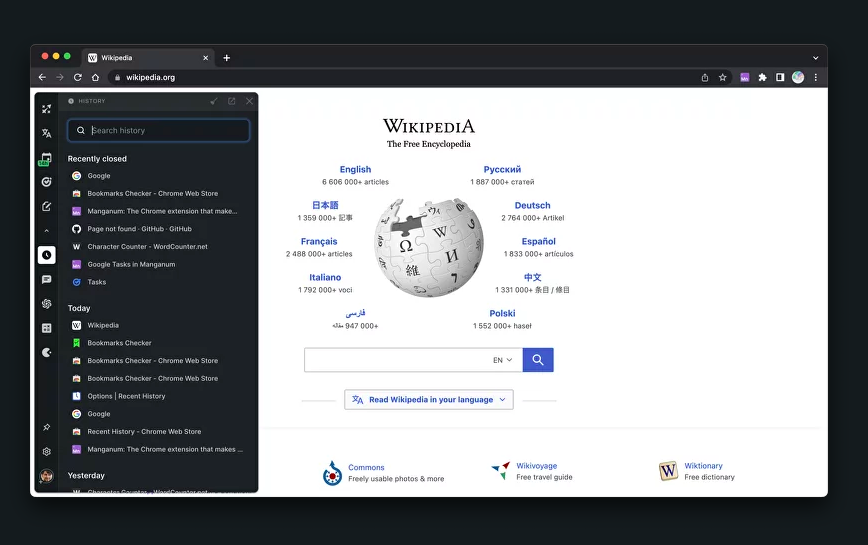Clear history with the broom icon
The height and width of the screenshot is (545, 868).
(214, 101)
